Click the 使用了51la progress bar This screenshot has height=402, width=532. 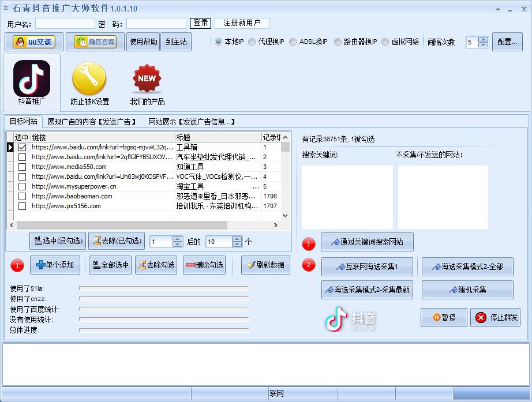click(164, 288)
